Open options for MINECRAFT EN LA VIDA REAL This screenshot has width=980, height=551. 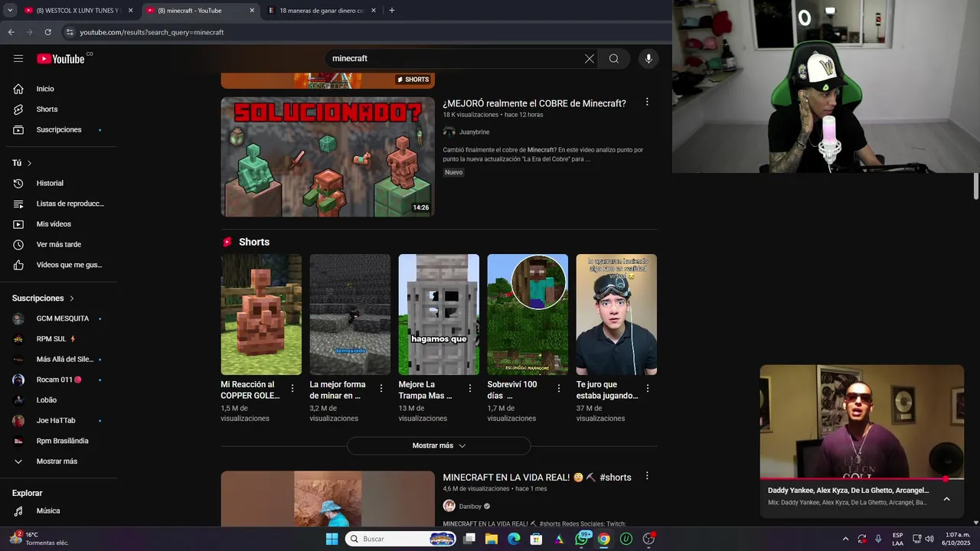click(647, 476)
